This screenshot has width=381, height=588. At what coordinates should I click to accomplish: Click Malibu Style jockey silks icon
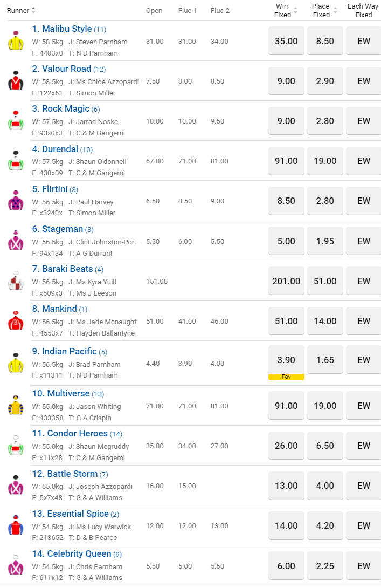click(x=16, y=41)
